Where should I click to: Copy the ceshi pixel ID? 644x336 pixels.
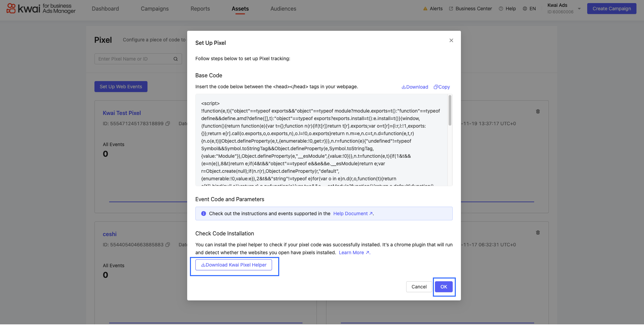[x=168, y=245]
